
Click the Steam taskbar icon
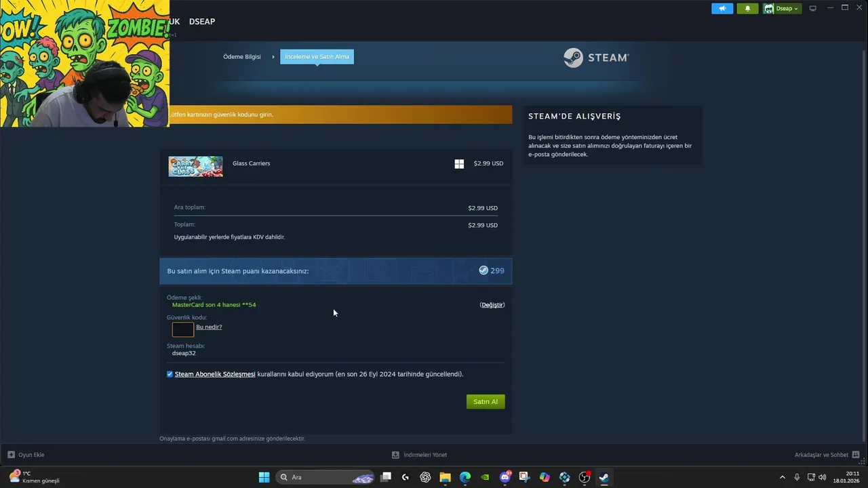(604, 477)
